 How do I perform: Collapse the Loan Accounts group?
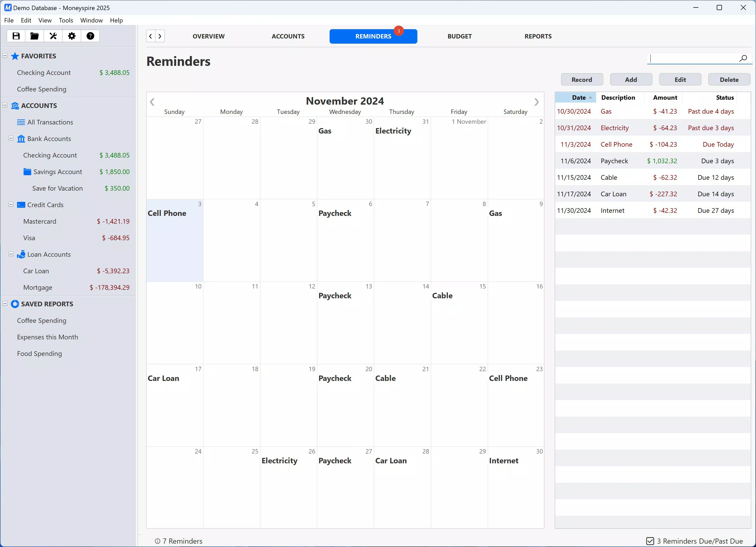(x=11, y=254)
